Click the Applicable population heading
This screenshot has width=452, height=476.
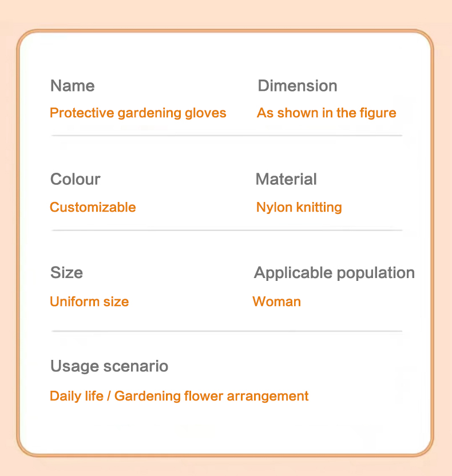point(335,273)
